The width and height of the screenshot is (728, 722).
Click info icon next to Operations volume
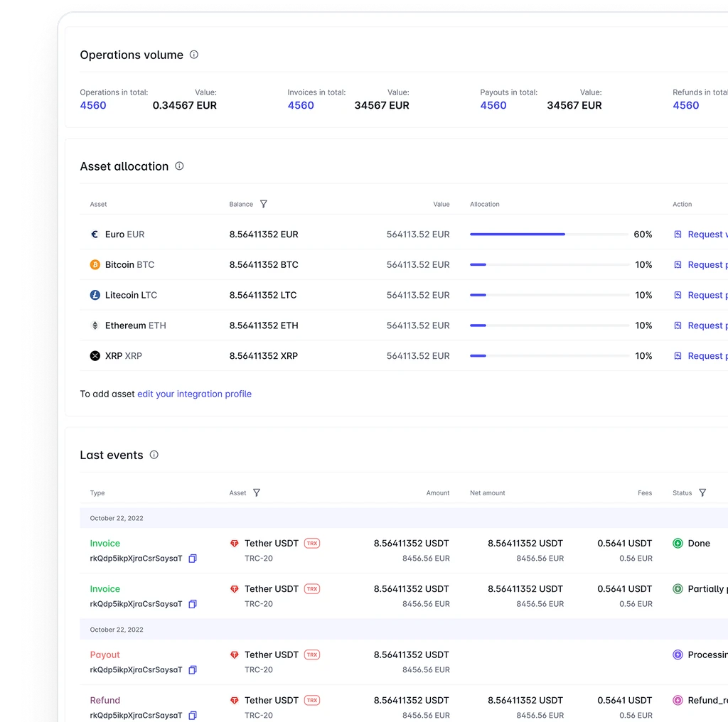click(194, 55)
